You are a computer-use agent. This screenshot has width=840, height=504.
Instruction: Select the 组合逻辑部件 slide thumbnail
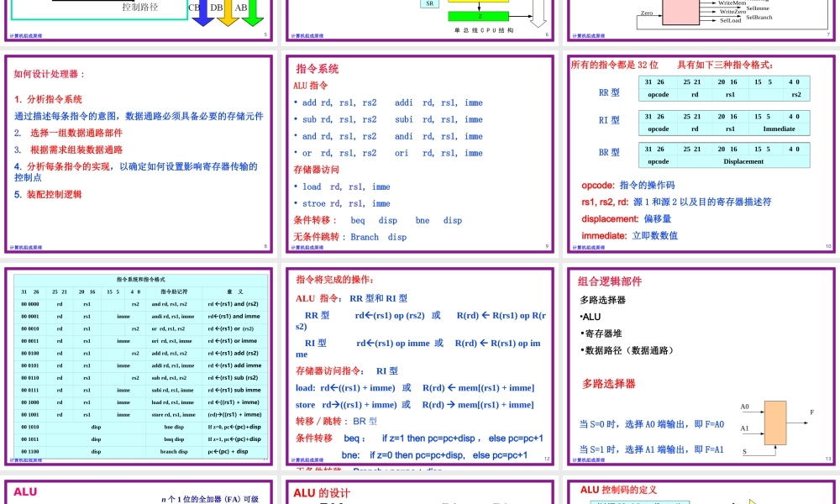701,366
